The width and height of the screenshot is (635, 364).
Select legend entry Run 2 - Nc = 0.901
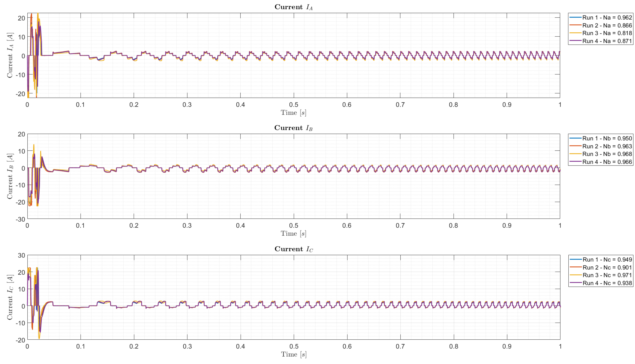[x=607, y=268]
